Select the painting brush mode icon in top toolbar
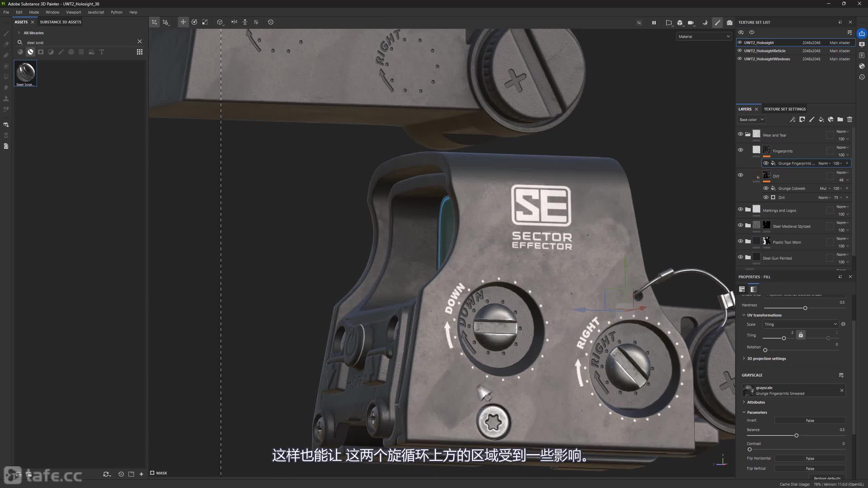This screenshot has width=868, height=488. (717, 23)
